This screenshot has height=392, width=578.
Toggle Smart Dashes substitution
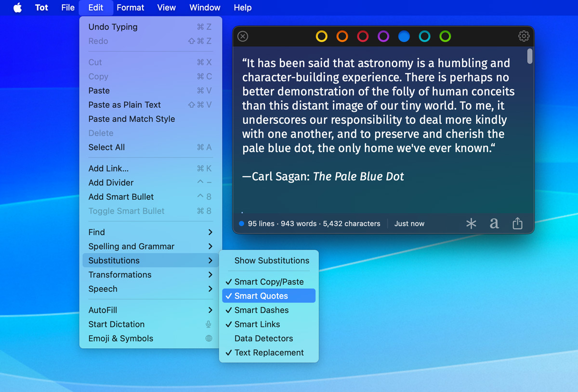pyautogui.click(x=269, y=310)
